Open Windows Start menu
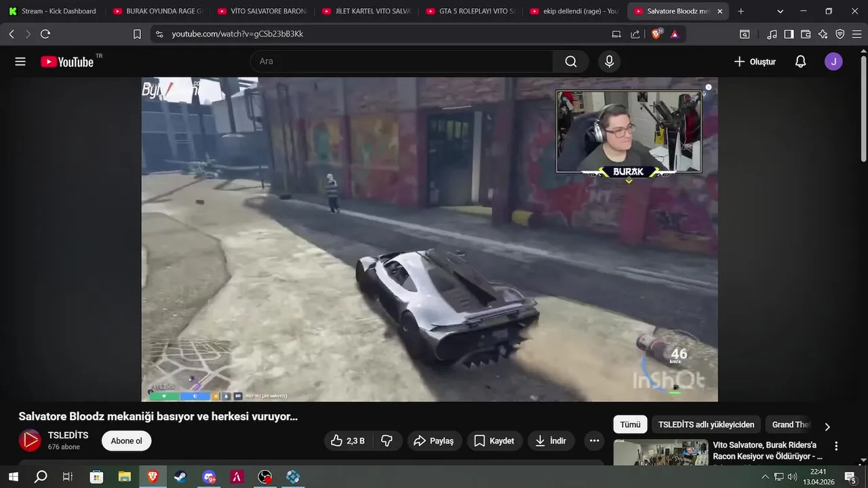The image size is (868, 488). coord(13,477)
